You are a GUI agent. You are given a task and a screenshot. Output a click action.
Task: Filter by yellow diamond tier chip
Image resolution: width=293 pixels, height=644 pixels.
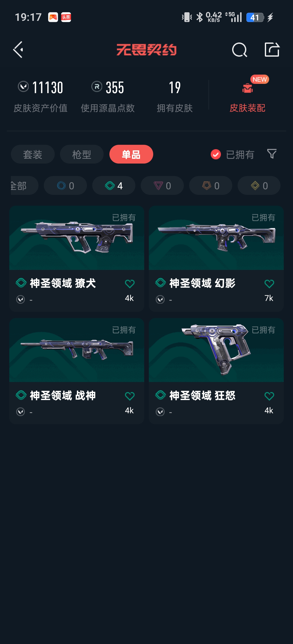(259, 186)
